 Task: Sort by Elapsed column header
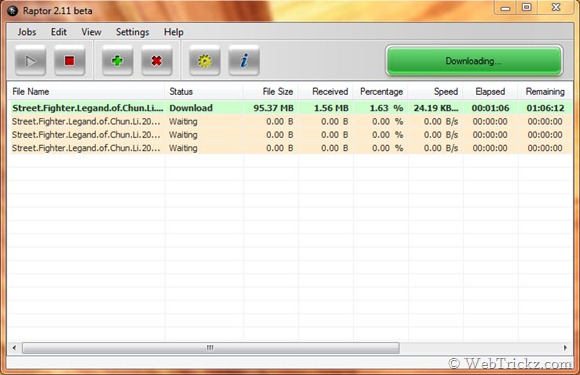pyautogui.click(x=490, y=91)
